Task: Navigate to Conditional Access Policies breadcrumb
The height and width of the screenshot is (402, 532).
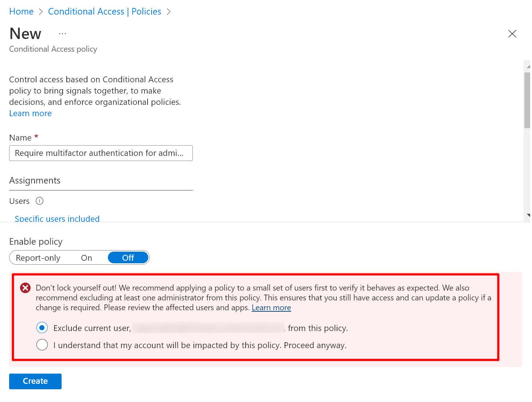Action: [105, 12]
